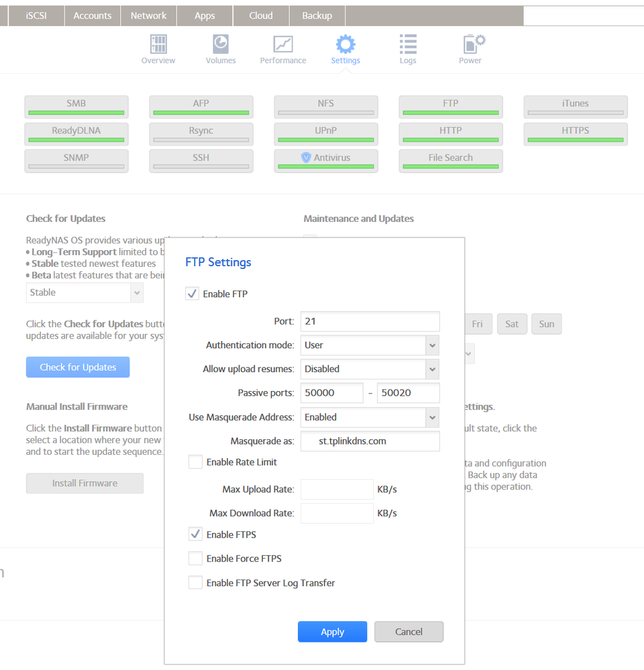
Task: Switch to the Network tab
Action: pos(148,15)
